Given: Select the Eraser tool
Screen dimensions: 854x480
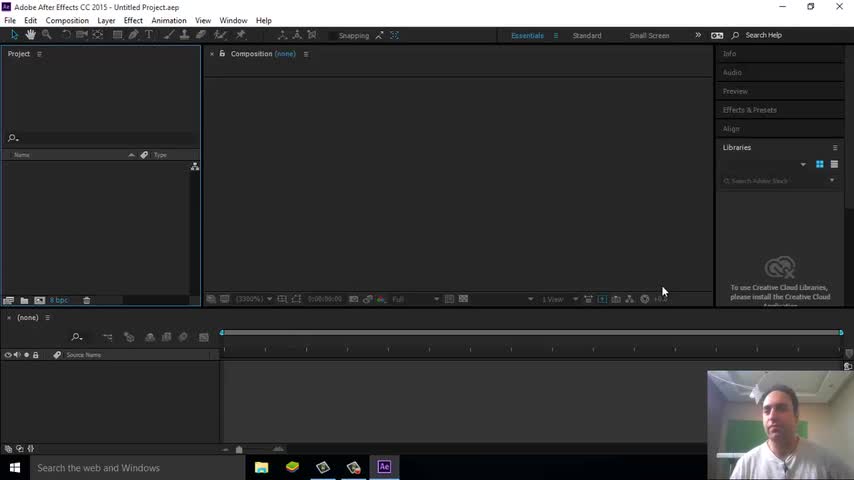Looking at the screenshot, I should point(201,35).
